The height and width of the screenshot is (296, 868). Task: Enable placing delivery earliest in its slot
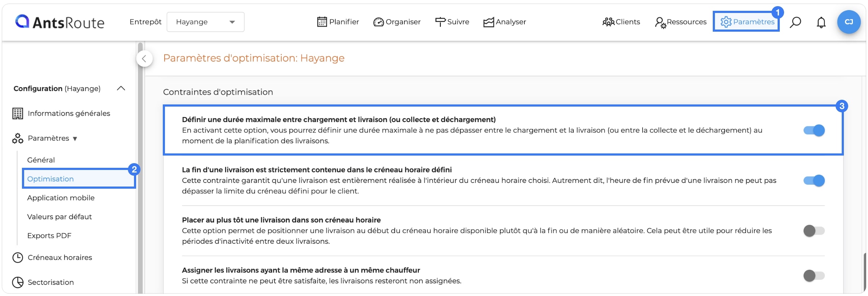click(814, 230)
